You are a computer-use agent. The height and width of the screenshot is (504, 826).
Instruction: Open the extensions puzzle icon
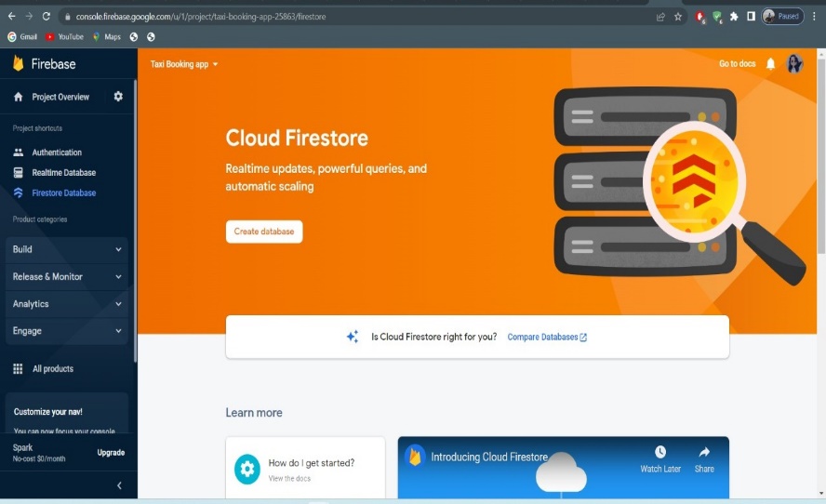pos(734,17)
